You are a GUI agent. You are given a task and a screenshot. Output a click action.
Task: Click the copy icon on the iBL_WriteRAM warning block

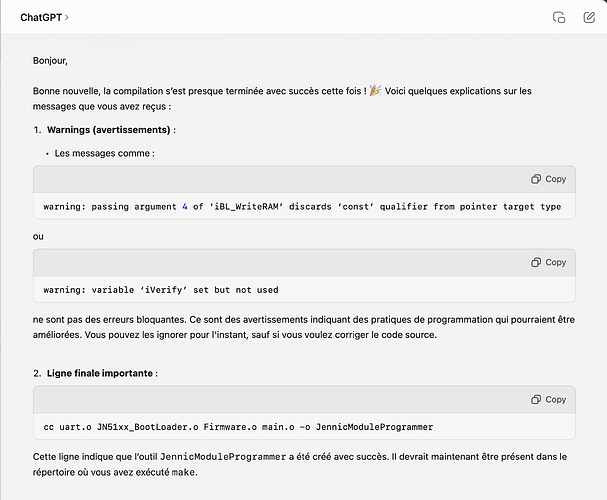[549, 179]
